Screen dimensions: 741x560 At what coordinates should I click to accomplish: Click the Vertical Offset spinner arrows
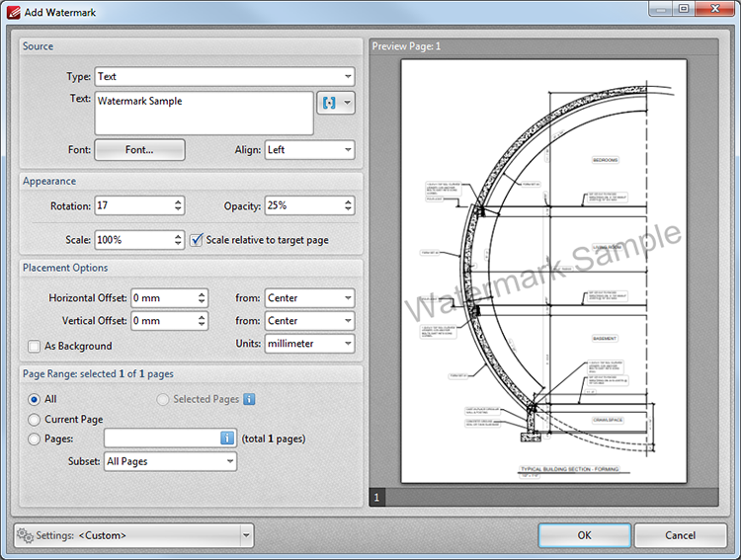coord(202,321)
